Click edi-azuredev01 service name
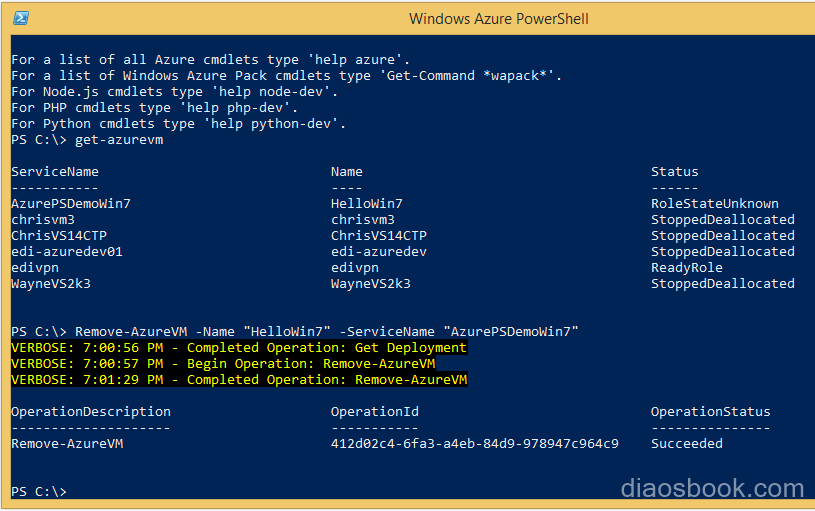 (67, 252)
